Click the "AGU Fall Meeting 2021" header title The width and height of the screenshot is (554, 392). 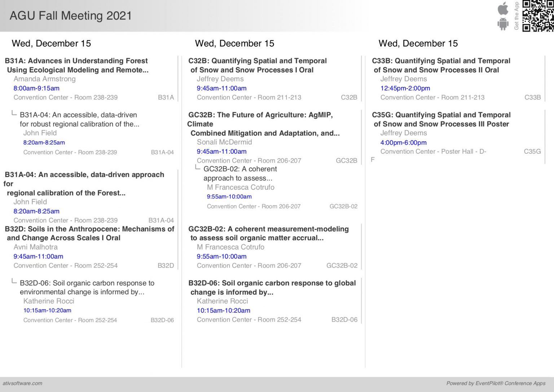coord(71,16)
